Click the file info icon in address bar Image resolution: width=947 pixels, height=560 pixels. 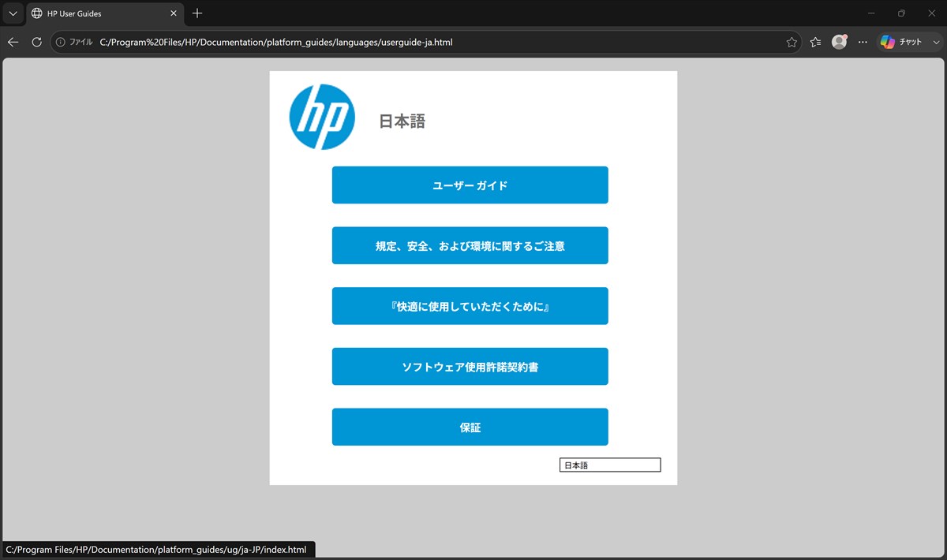pos(61,42)
